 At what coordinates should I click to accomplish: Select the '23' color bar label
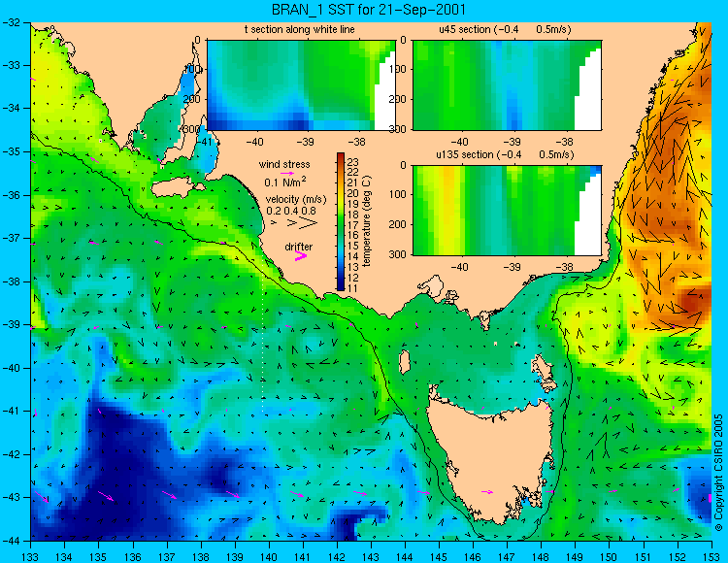pyautogui.click(x=353, y=162)
